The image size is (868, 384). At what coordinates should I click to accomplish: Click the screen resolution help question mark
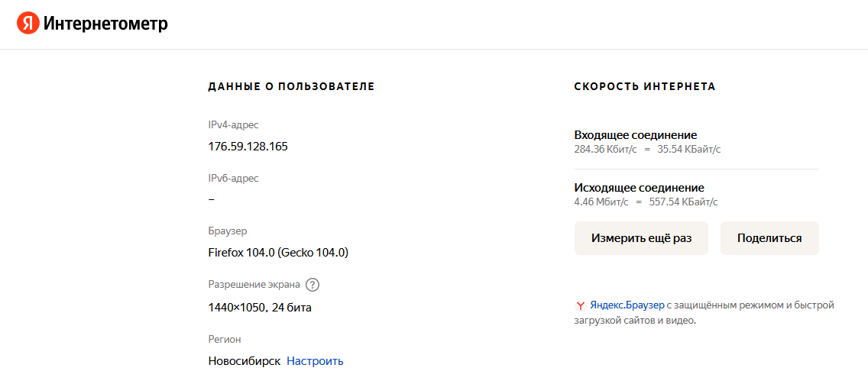[x=313, y=285]
